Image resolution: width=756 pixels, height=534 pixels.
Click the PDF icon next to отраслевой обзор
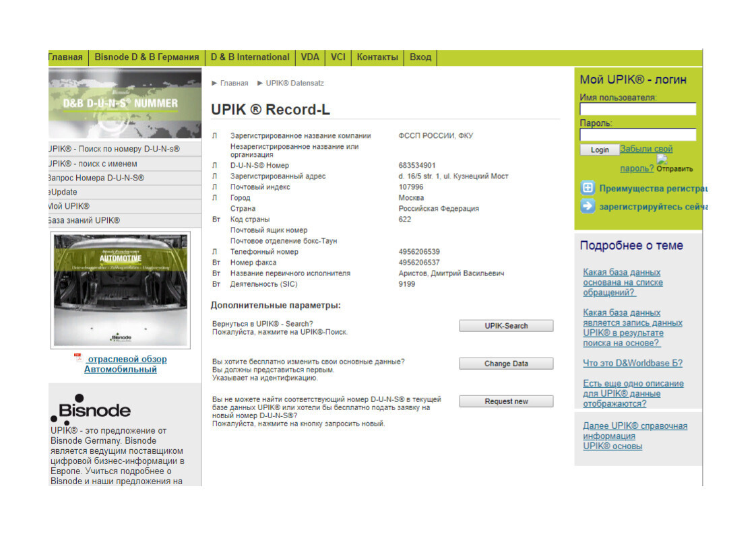click(79, 358)
